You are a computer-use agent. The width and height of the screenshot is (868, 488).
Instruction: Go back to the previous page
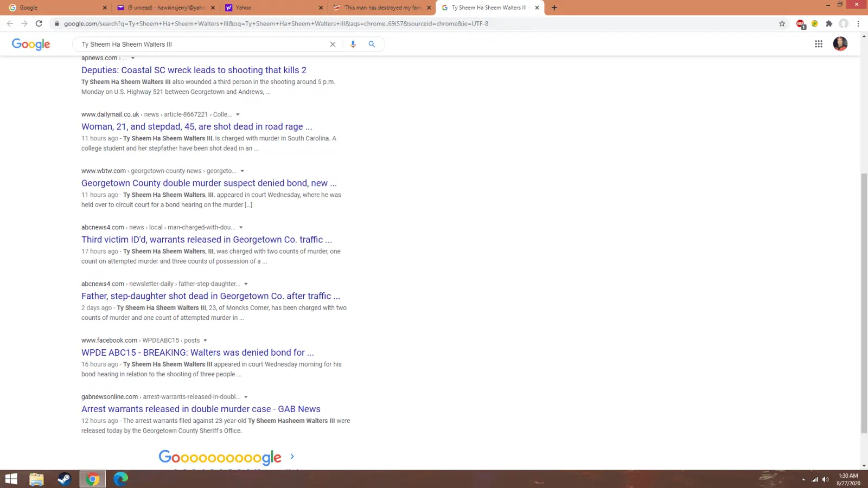click(x=10, y=23)
